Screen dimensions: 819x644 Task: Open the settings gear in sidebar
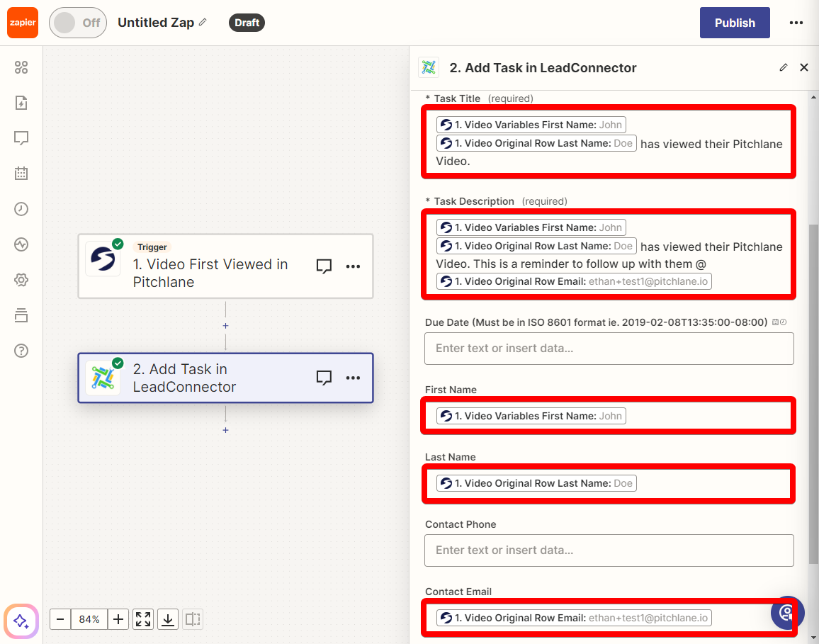pyautogui.click(x=21, y=280)
